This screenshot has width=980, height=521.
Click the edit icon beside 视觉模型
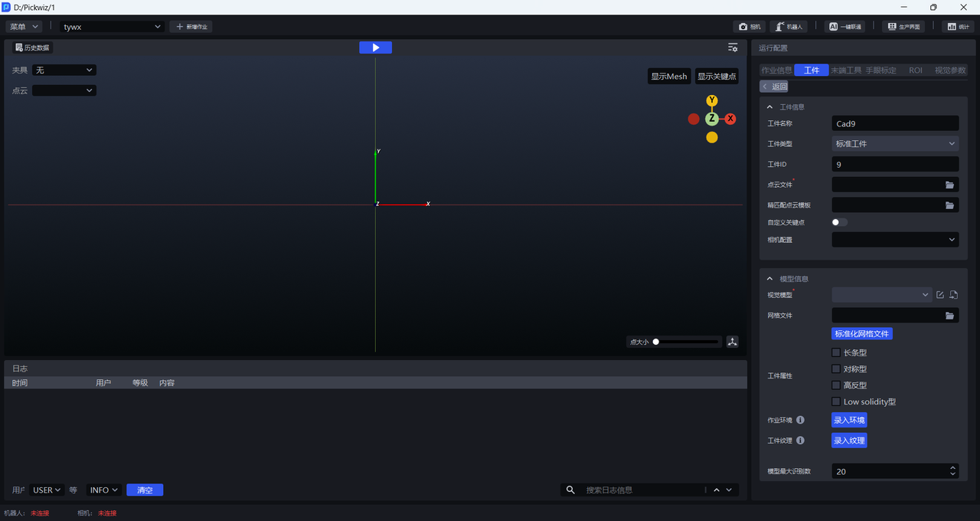pyautogui.click(x=940, y=295)
